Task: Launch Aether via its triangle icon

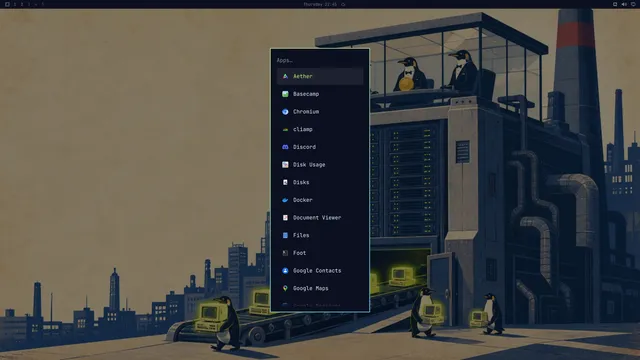Action: point(285,76)
